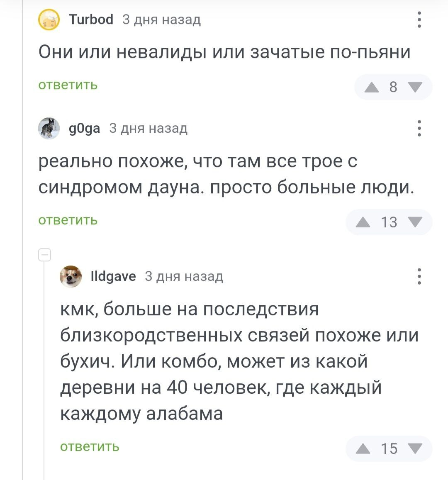The width and height of the screenshot is (448, 480).
Task: Downvote Ildgave's comment
Action: [x=415, y=448]
